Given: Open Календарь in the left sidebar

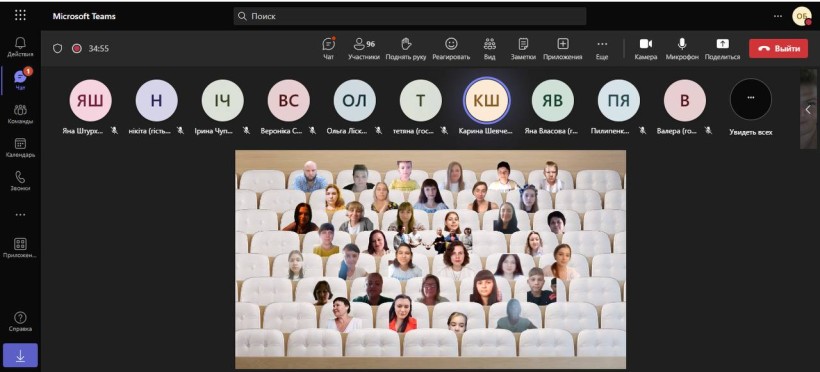Looking at the screenshot, I should [x=20, y=148].
